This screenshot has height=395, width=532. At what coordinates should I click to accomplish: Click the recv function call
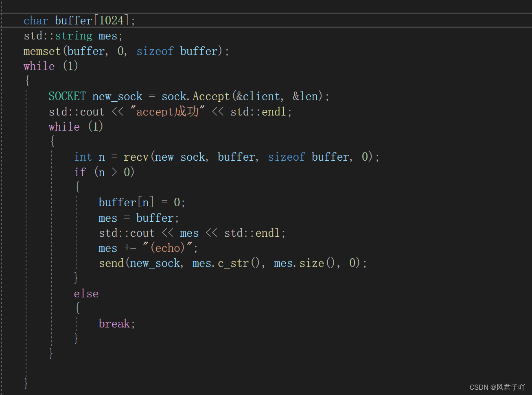pyautogui.click(x=136, y=157)
